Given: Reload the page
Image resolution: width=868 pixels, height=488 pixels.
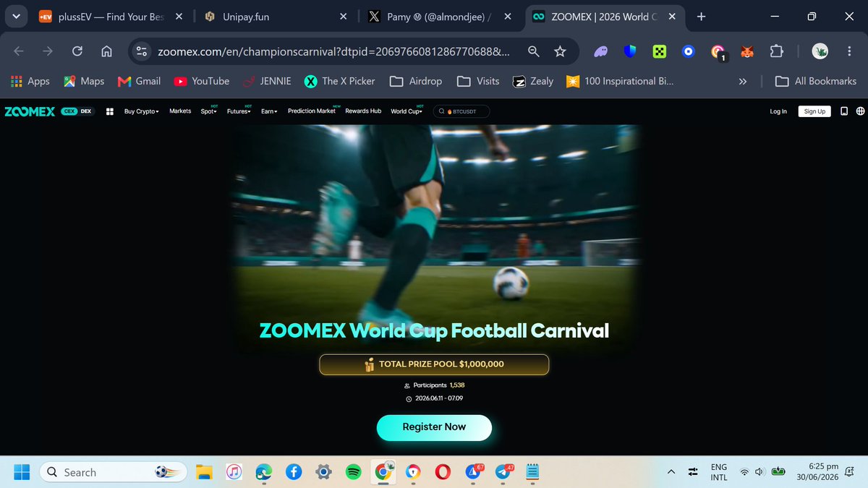Looking at the screenshot, I should click(x=77, y=51).
